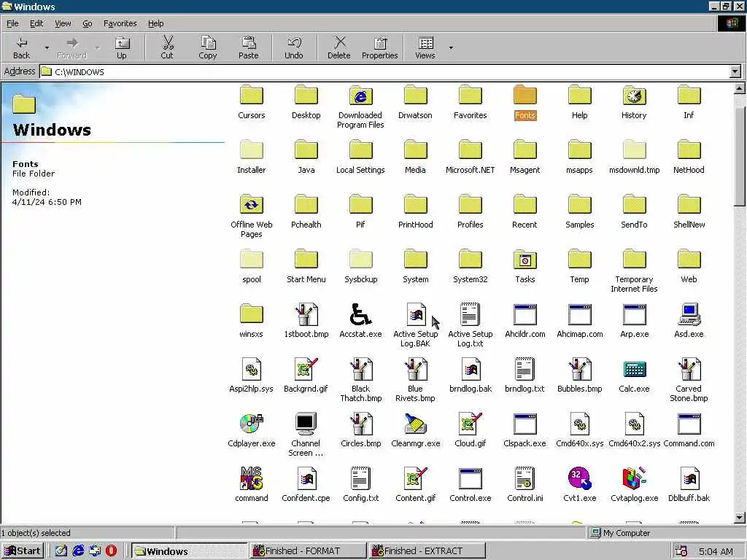Open the Favorites menu
Viewport: 747px width, 560px height.
click(x=120, y=23)
